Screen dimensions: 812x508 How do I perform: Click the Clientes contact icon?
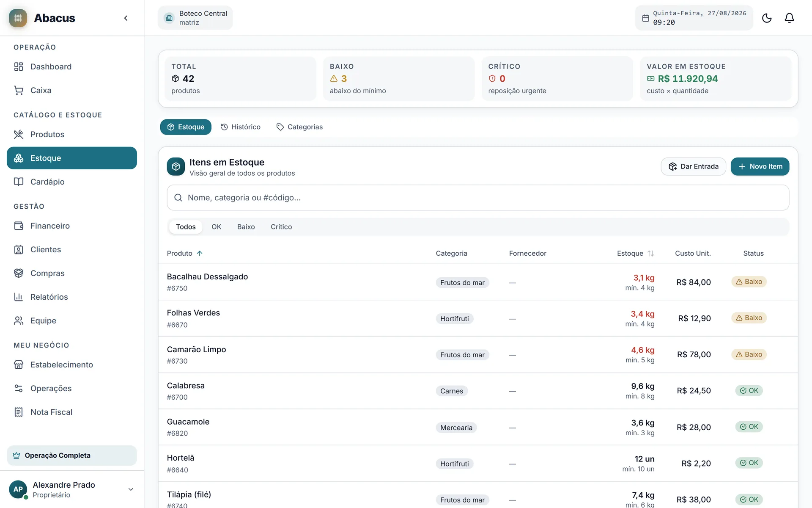point(19,249)
